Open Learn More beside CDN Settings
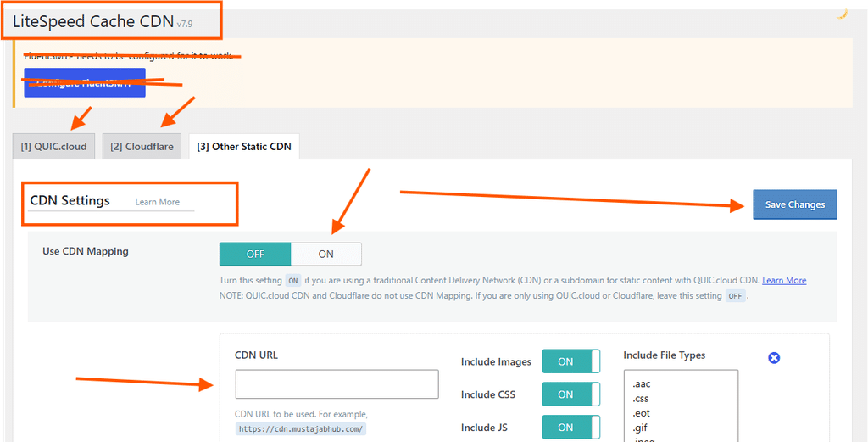This screenshot has width=868, height=442. coord(157,202)
